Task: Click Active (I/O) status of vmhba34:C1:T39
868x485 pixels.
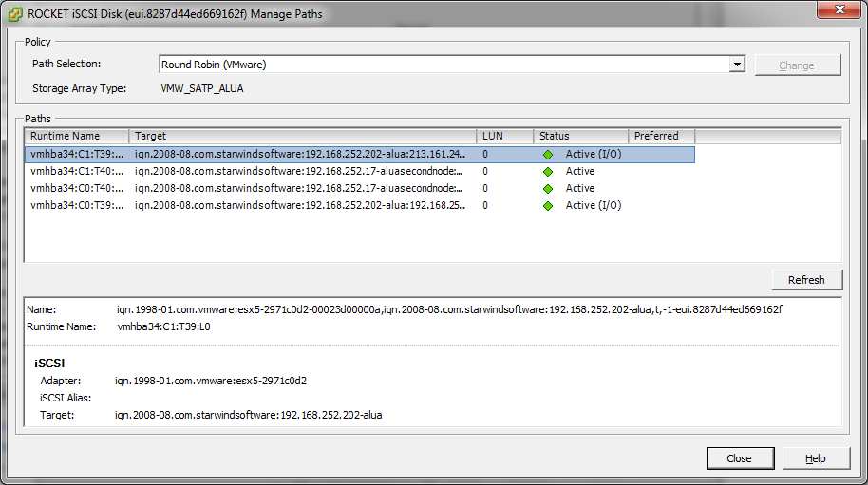Action: click(594, 155)
